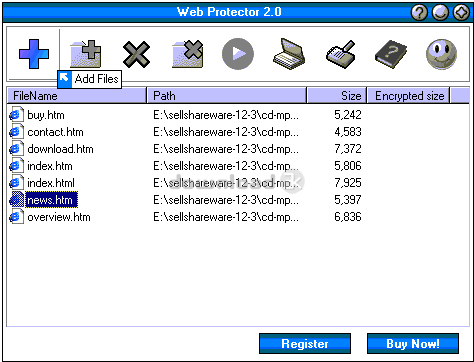474x362 pixels.
Task: Click the Size column header
Action: tap(337, 96)
